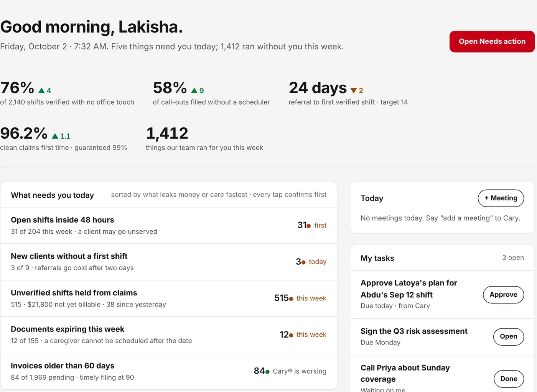Open the Q3 risk assessment task
This screenshot has width=537, height=392.
pyautogui.click(x=509, y=336)
